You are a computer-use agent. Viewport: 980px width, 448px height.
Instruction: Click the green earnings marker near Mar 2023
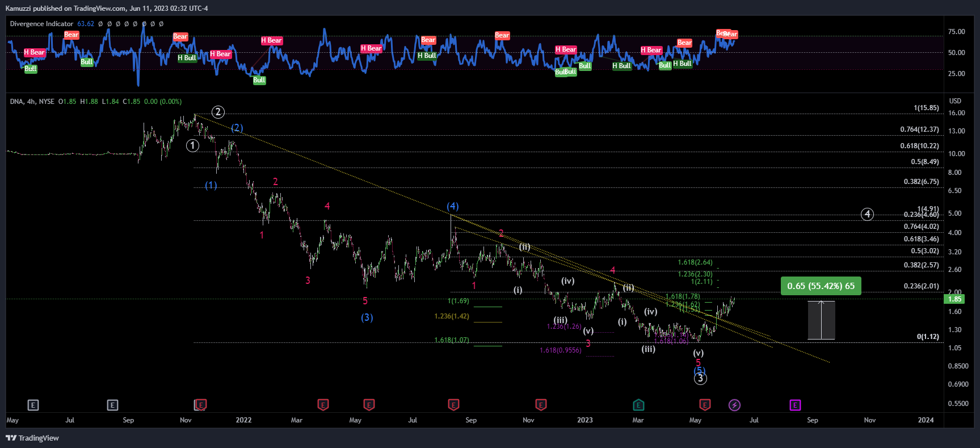point(638,405)
